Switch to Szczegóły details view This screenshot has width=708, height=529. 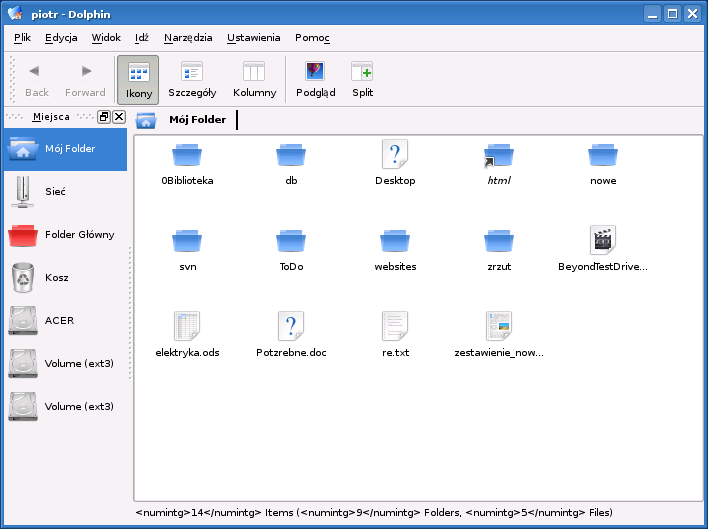coord(192,80)
